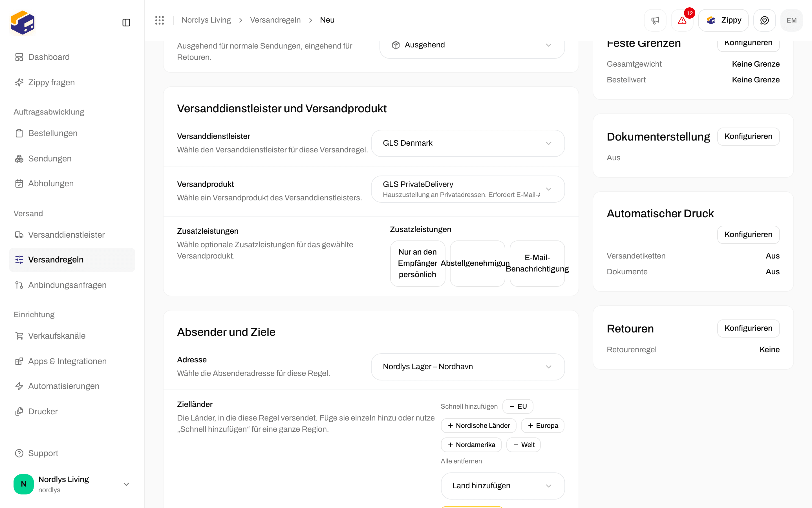The width and height of the screenshot is (812, 508).
Task: Toggle the E-Mail-Benachrichtigung service option
Action: 537,263
